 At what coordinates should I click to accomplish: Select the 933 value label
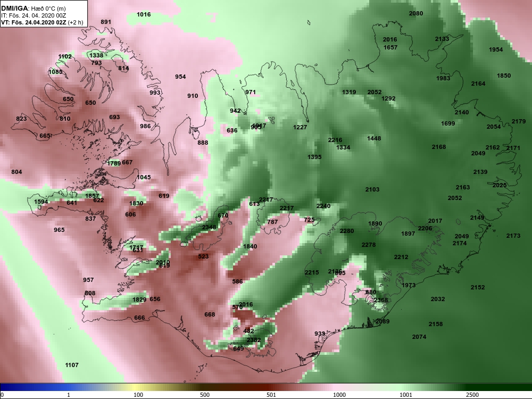(x=320, y=334)
